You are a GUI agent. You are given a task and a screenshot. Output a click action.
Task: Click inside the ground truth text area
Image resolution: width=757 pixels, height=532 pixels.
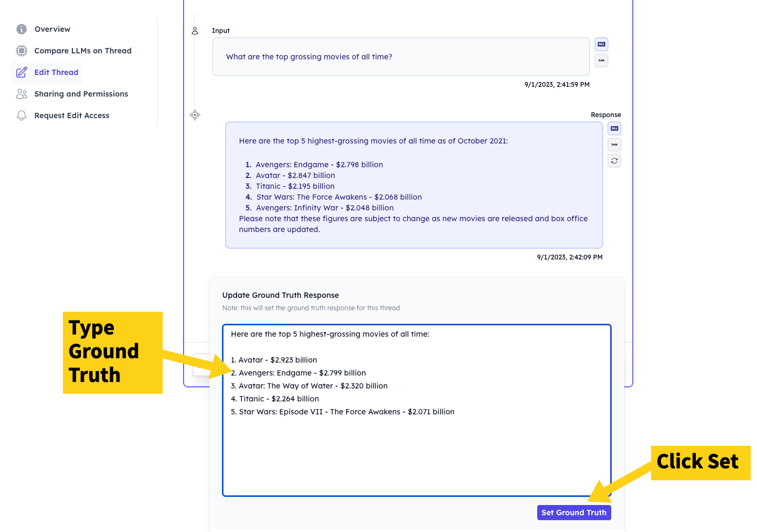[x=416, y=453]
